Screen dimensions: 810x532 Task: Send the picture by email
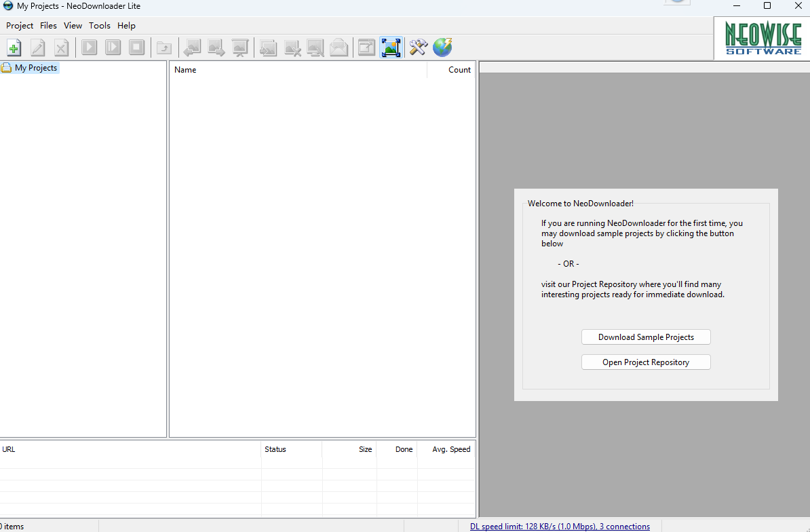(x=339, y=47)
